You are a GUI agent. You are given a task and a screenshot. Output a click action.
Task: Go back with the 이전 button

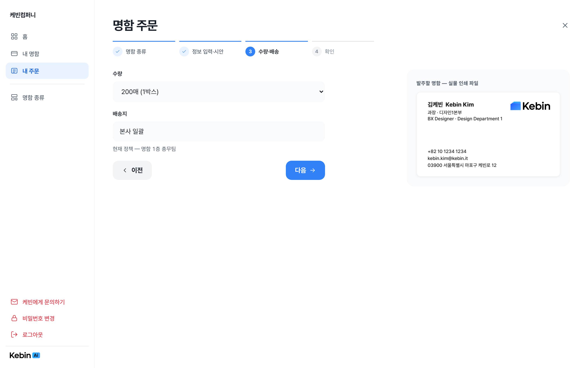tap(132, 170)
